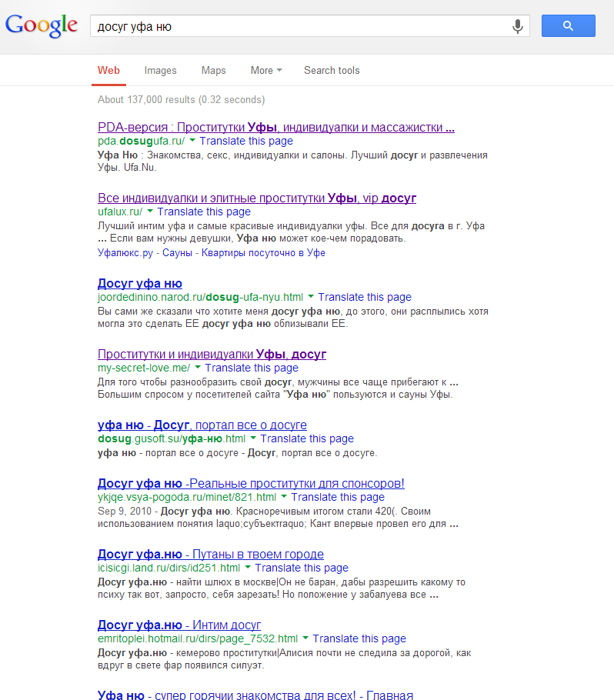
Task: Click the my-secret-love.me green URL
Action: [x=144, y=368]
